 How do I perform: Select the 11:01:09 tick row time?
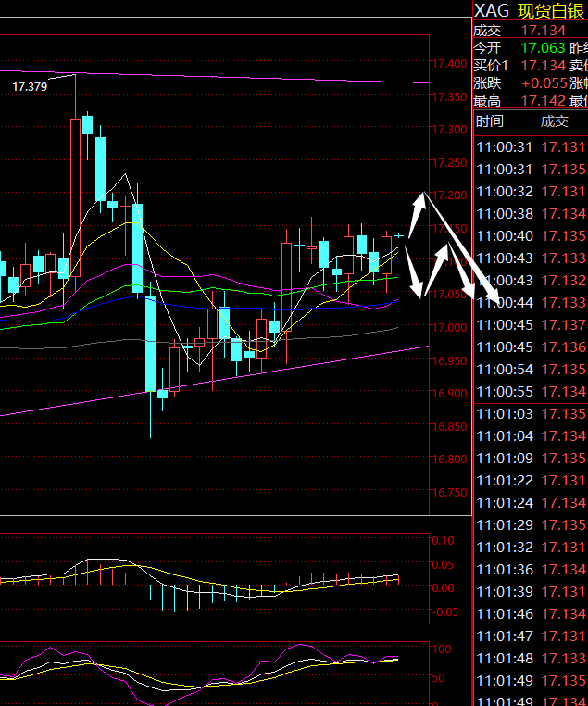pos(504,458)
